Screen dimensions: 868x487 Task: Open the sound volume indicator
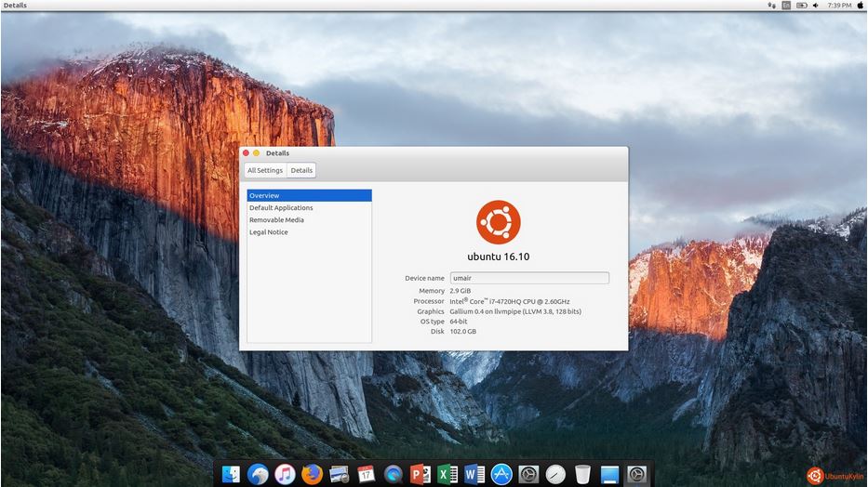[x=816, y=5]
